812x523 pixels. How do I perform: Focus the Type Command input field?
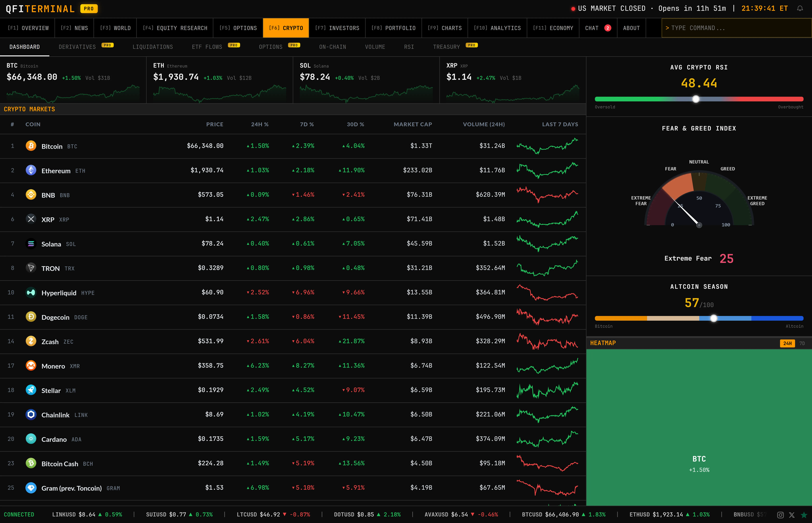point(736,28)
